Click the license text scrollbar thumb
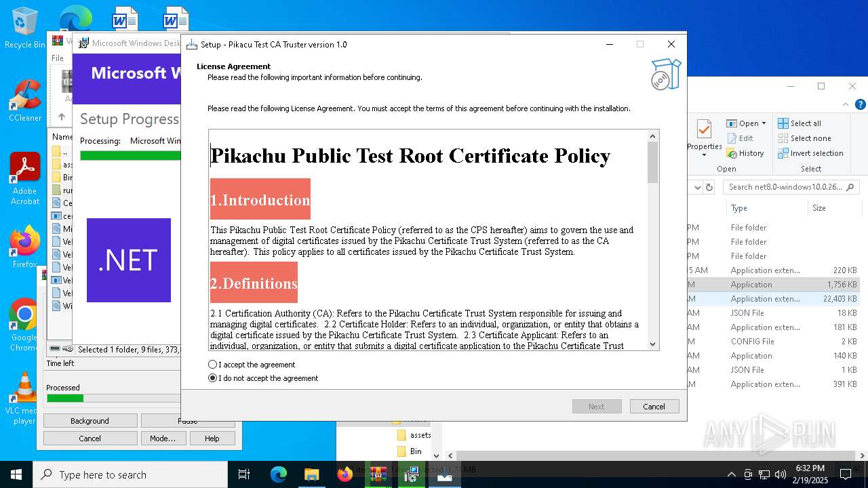 click(x=653, y=163)
